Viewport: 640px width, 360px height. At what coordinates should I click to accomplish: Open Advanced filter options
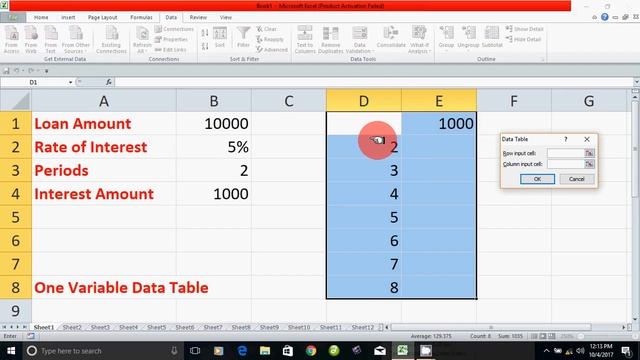[272, 49]
